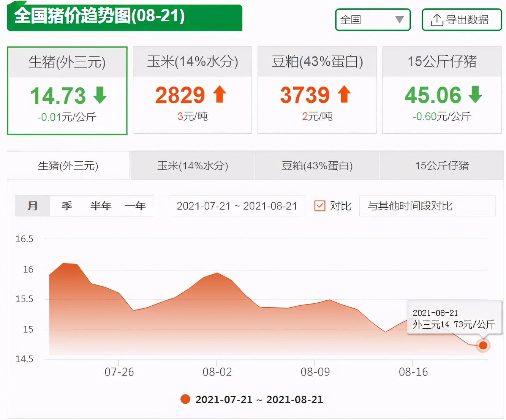The height and width of the screenshot is (420, 506).
Task: Click the orange data point on the chart
Action: [x=483, y=346]
